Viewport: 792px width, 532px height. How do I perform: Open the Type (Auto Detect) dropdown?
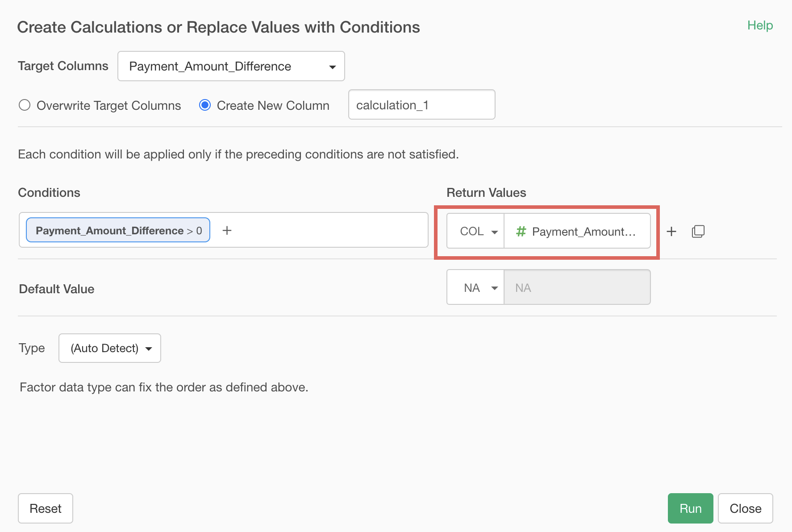tap(110, 348)
